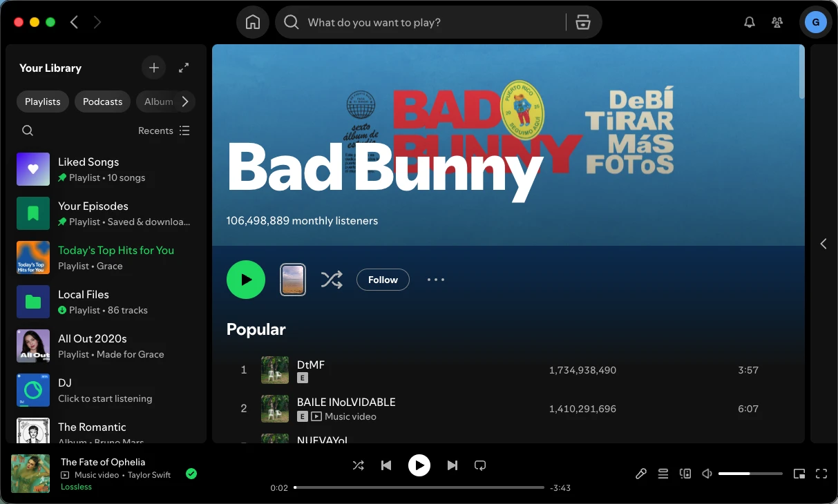Image resolution: width=838 pixels, height=504 pixels.
Task: Adjust the volume slider
Action: [x=750, y=474]
